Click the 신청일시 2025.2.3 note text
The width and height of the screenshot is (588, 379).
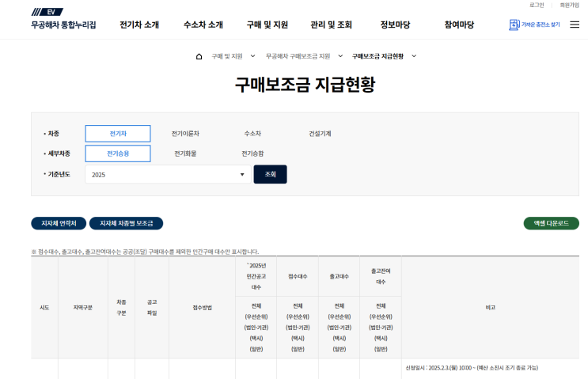click(472, 368)
